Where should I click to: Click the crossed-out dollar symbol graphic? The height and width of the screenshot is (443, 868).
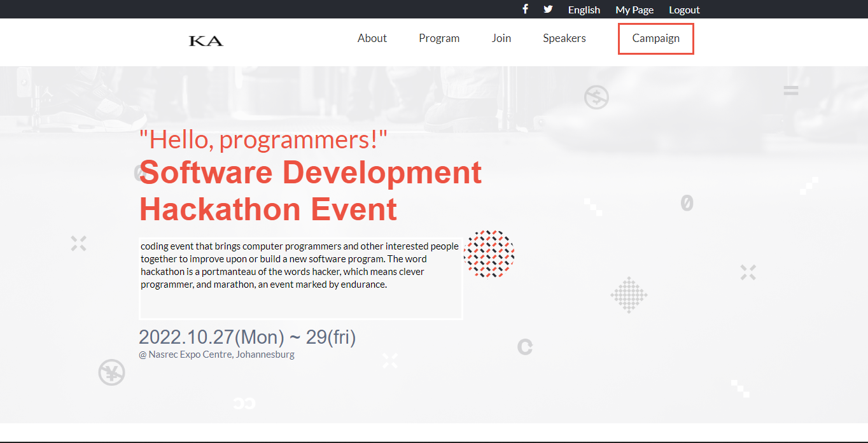[x=596, y=97]
